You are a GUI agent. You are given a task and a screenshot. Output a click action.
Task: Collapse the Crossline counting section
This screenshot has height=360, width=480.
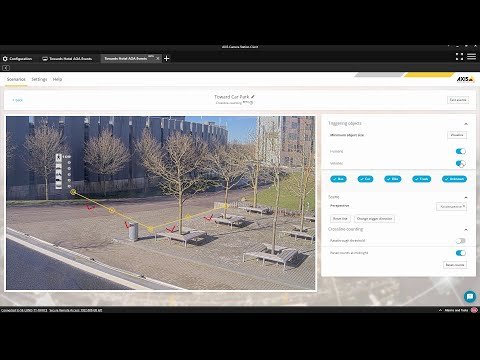coord(466,230)
